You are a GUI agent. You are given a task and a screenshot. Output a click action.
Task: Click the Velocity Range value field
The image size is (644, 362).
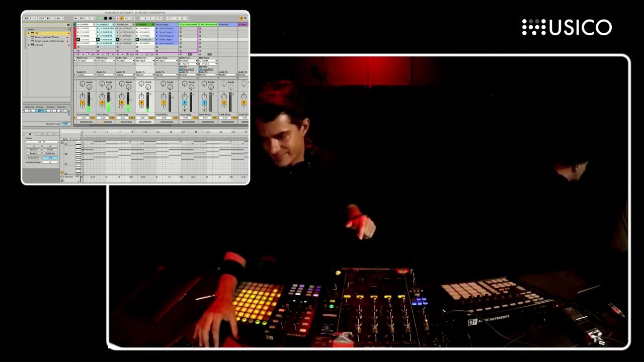[x=50, y=162]
